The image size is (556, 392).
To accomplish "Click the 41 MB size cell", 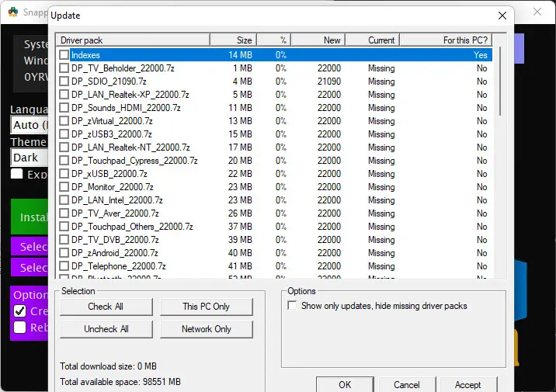I will [240, 265].
